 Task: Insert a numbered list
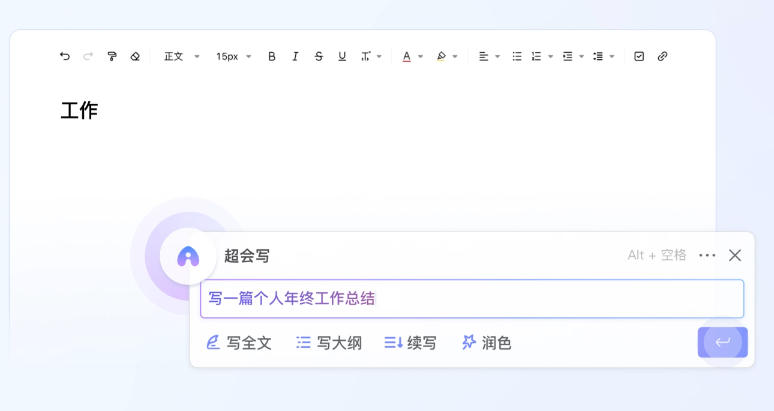pos(536,56)
